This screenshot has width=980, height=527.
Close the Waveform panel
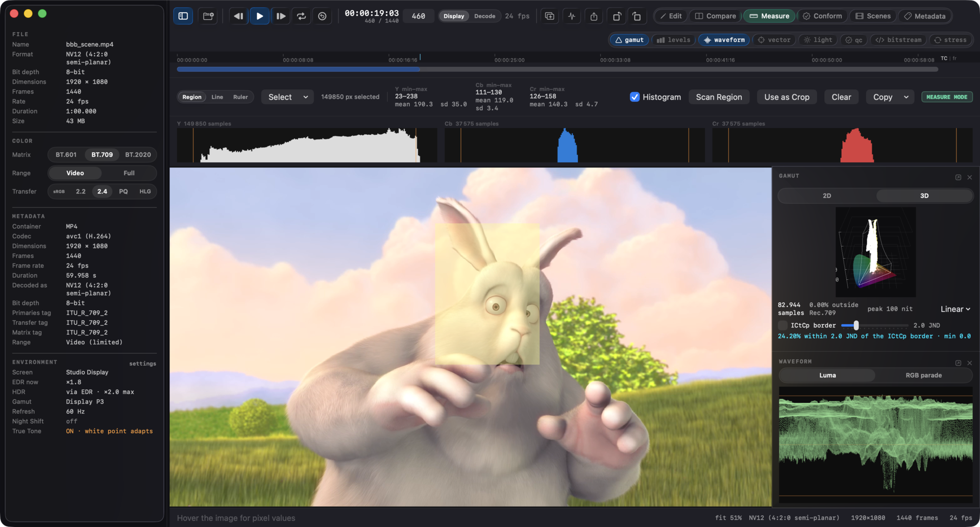(x=969, y=363)
